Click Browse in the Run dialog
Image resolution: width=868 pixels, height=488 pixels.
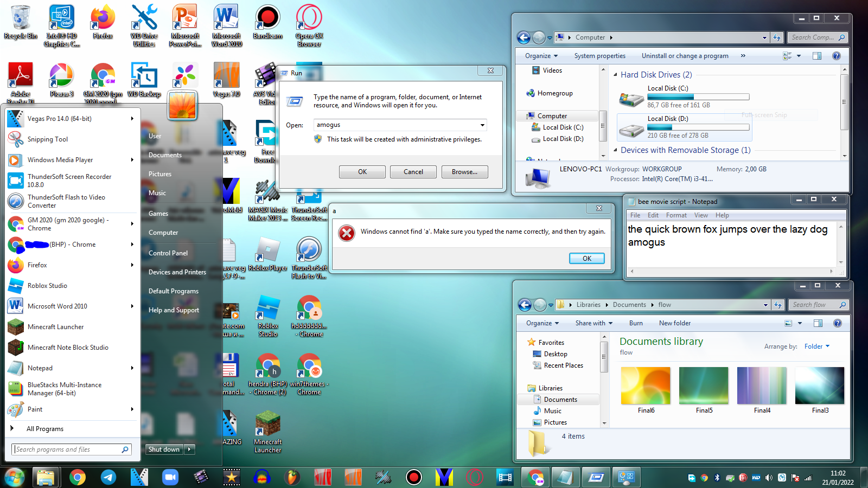pyautogui.click(x=464, y=172)
